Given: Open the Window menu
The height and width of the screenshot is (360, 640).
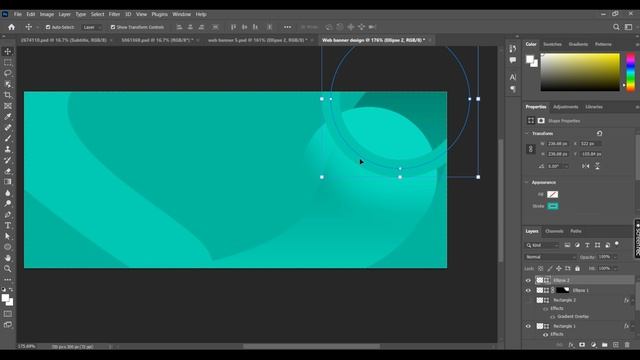Looking at the screenshot, I should coord(182,14).
